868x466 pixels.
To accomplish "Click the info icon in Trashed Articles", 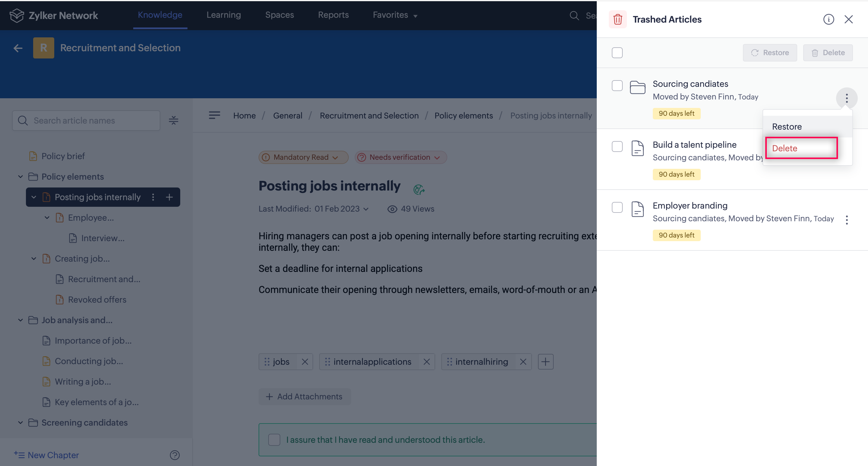I will (828, 19).
